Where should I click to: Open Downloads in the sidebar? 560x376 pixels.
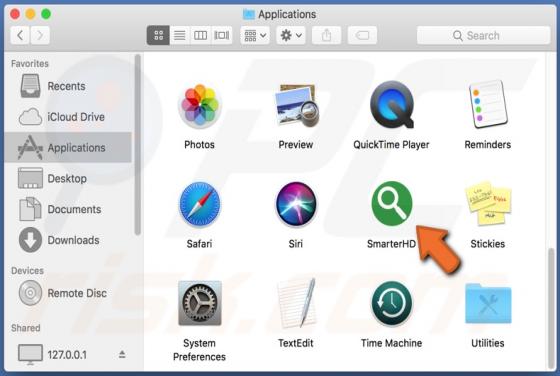[68, 240]
